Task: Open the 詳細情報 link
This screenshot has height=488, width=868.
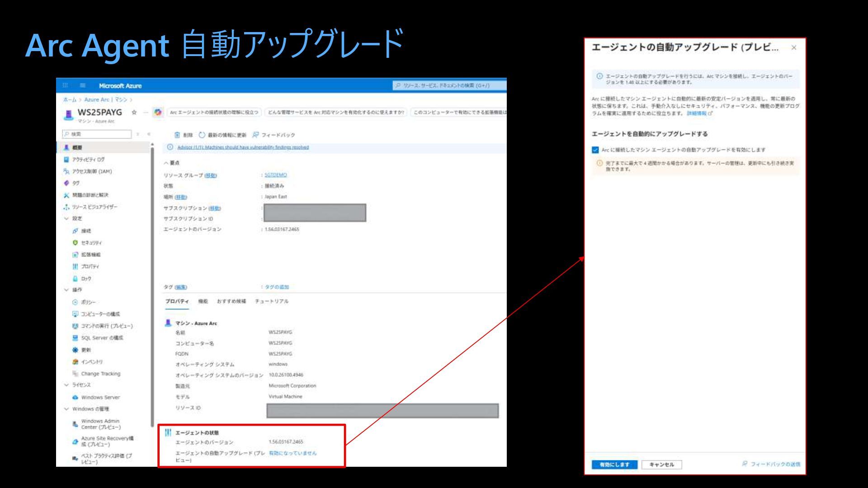Action: tap(699, 113)
